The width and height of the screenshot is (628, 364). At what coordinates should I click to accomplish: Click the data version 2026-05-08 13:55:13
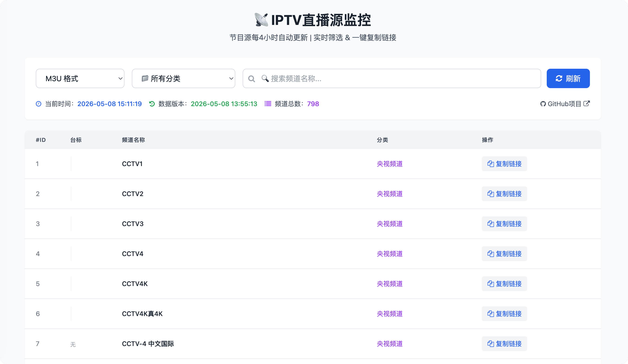click(224, 104)
